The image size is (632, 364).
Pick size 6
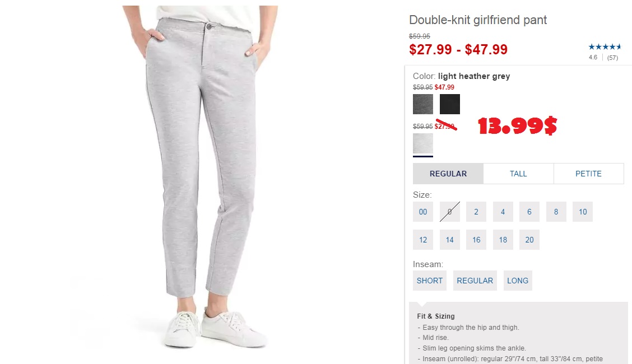pos(529,212)
